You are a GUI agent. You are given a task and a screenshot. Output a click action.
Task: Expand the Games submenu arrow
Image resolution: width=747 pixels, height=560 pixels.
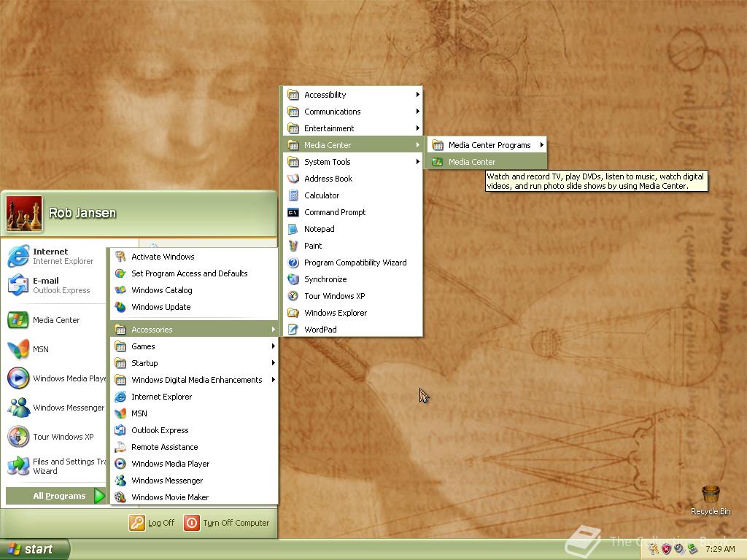274,346
